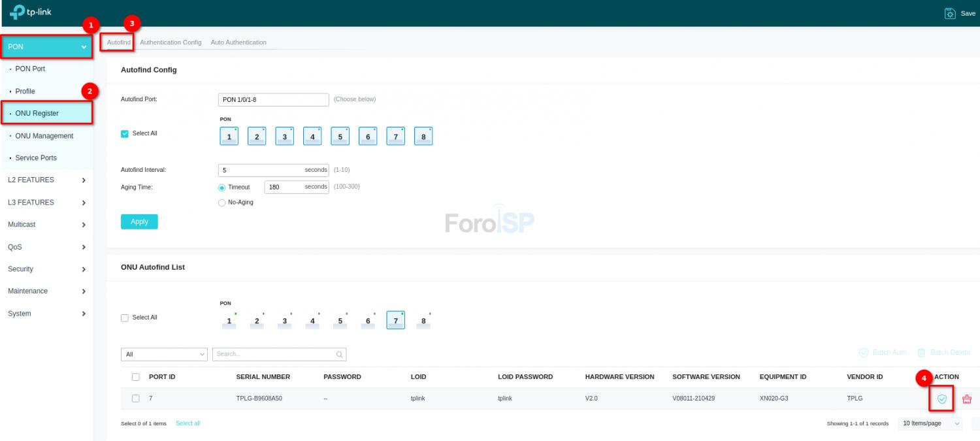Image resolution: width=980 pixels, height=441 pixels.
Task: Click the search magnifier icon in filter box
Action: click(339, 354)
